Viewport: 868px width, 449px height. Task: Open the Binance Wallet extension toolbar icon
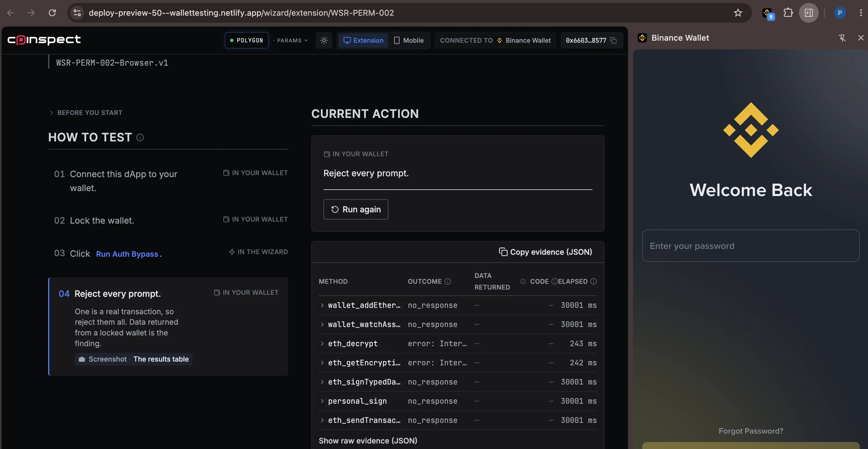point(768,13)
